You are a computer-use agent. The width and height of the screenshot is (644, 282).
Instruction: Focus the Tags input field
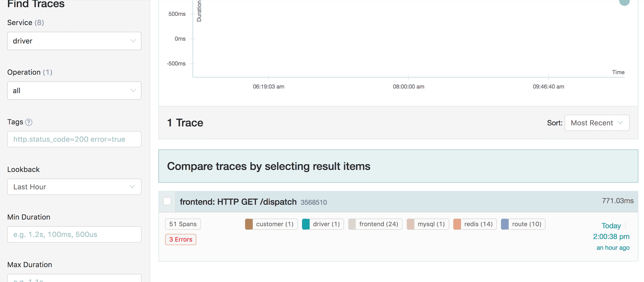click(x=74, y=139)
